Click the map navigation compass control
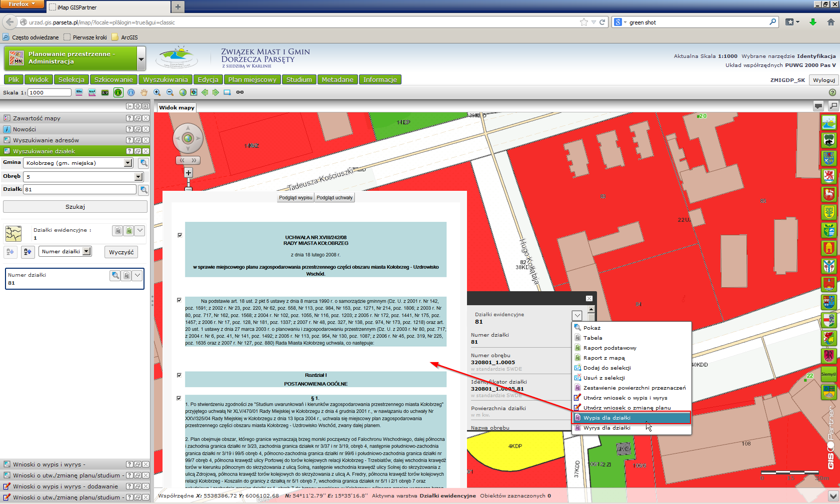The height and width of the screenshot is (504, 840). [188, 138]
